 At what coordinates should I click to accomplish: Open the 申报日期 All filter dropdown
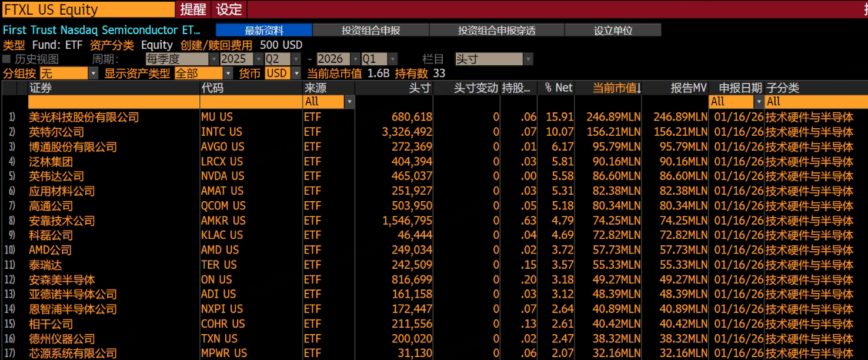(759, 102)
